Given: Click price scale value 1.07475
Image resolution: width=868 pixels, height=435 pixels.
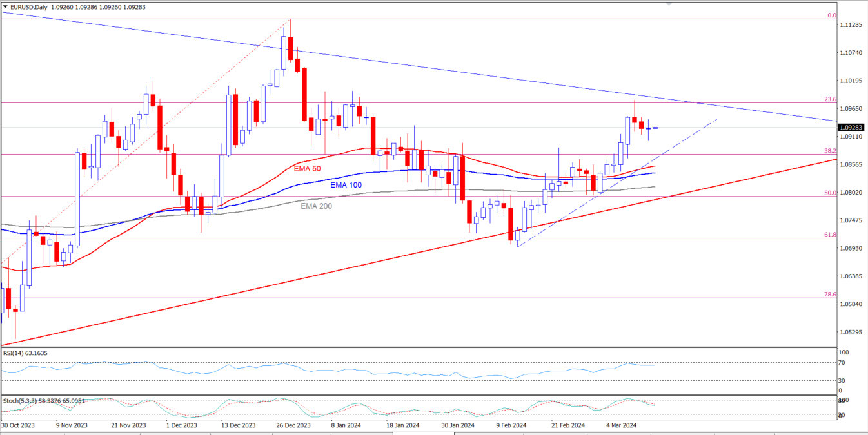Looking at the screenshot, I should click(852, 221).
